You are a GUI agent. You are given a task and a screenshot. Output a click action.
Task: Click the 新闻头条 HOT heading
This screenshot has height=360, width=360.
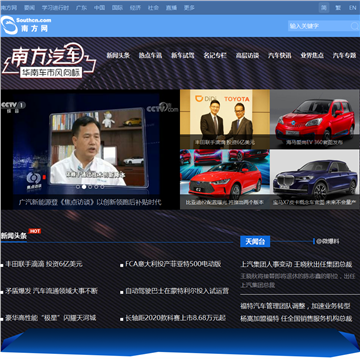click(14, 236)
